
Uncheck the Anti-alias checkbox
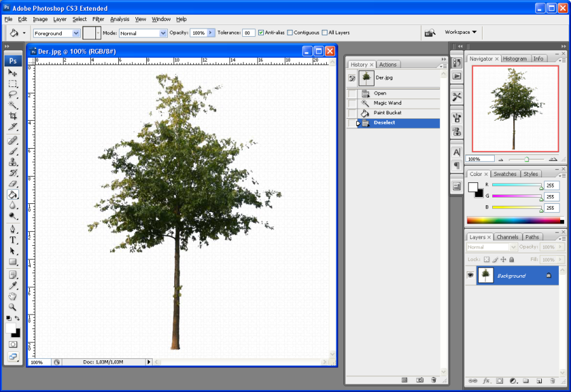pos(261,32)
